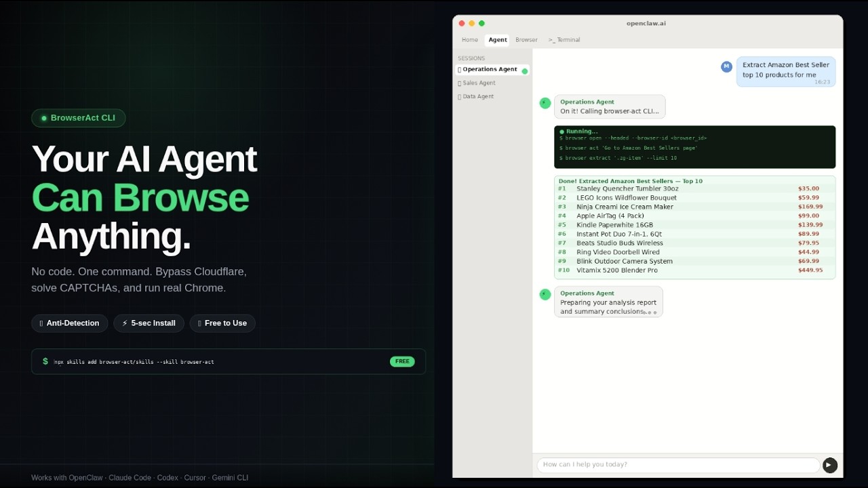
Task: Open the Home tab
Action: [470, 40]
